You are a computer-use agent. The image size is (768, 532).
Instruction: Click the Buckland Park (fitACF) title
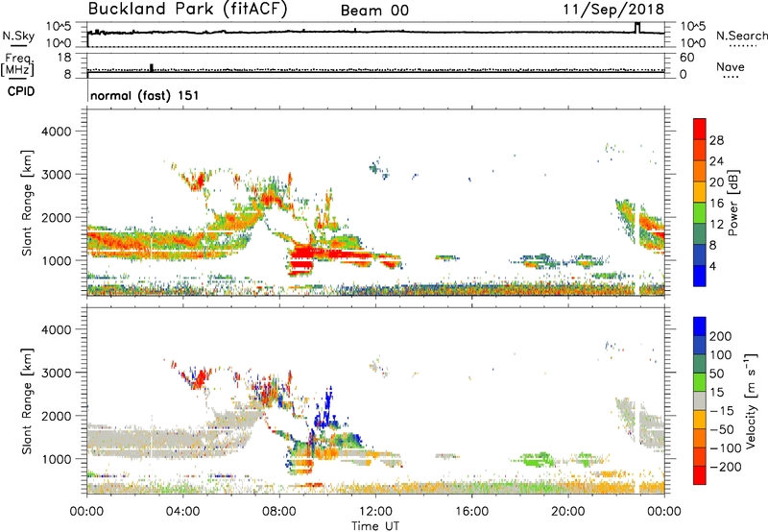pyautogui.click(x=187, y=9)
